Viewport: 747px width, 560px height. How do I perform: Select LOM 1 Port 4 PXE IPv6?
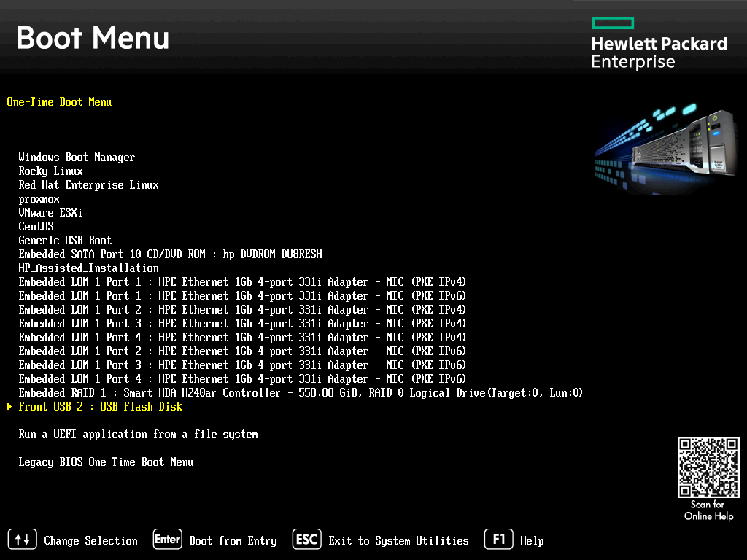pos(242,378)
